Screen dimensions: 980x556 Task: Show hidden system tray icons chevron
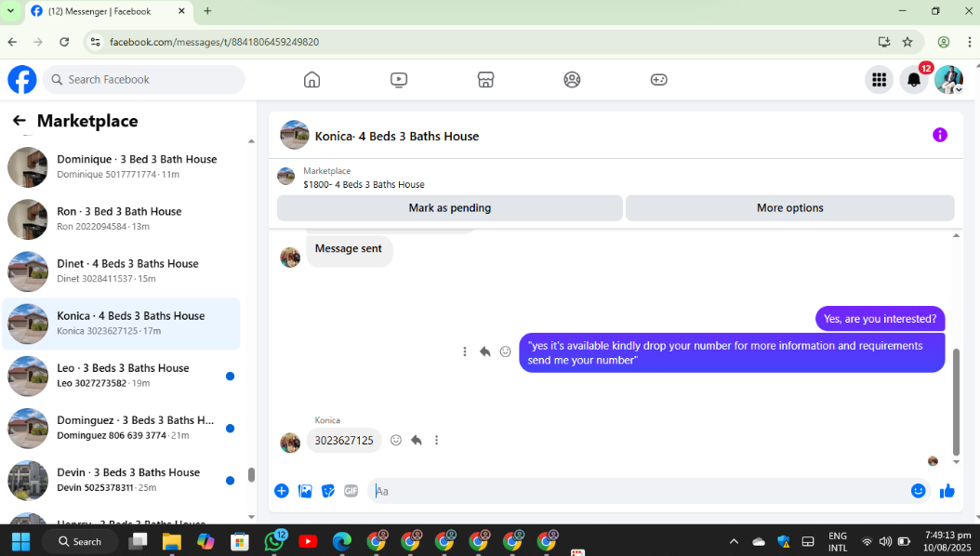click(734, 541)
